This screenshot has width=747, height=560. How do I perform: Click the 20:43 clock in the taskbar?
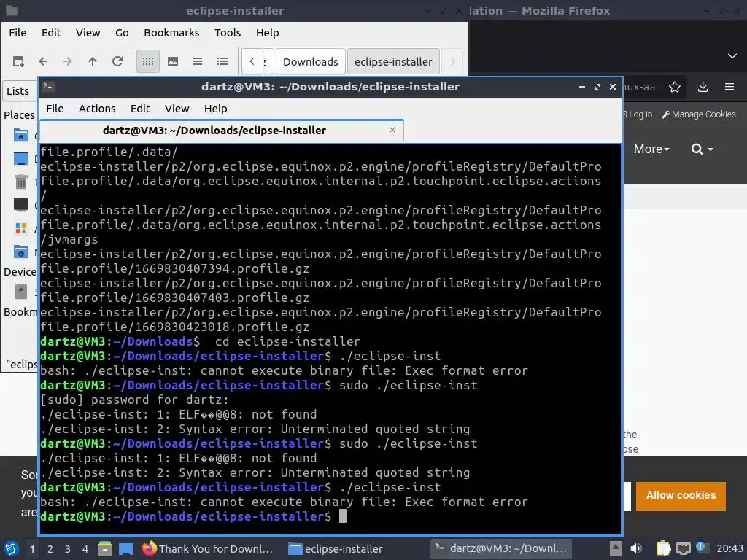[x=729, y=548]
